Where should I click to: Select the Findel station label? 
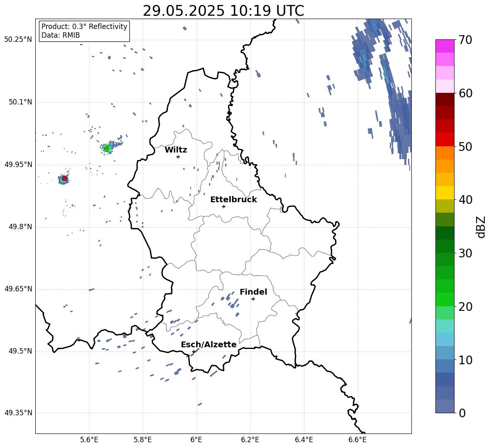click(253, 292)
